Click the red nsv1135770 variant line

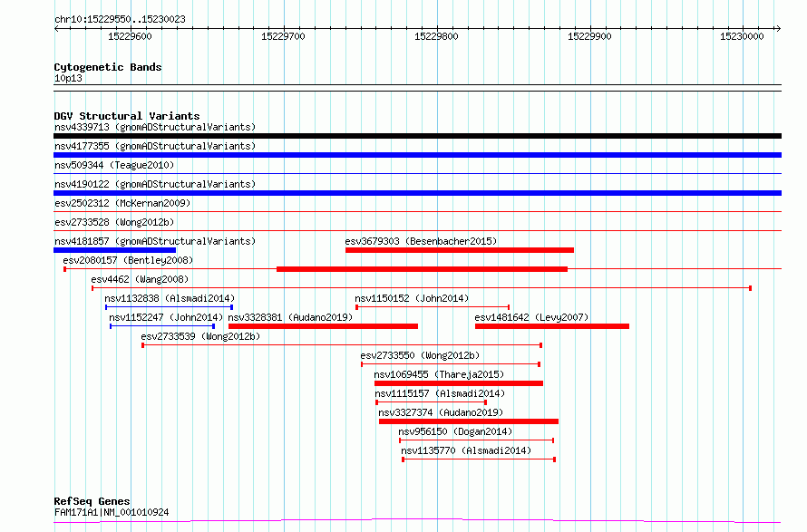[x=479, y=459]
